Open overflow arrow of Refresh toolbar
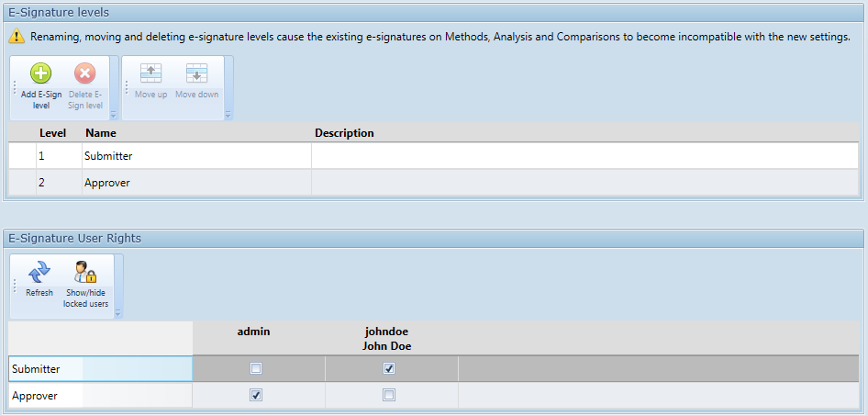Viewport: 868px width, 416px height. 118,313
